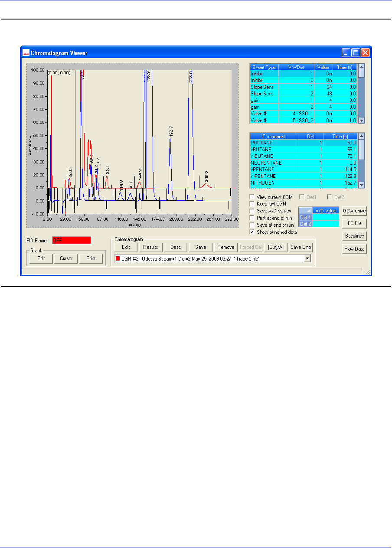The image size is (392, 548).
Task: Click down arrow of component table scrollbar
Action: [362, 185]
